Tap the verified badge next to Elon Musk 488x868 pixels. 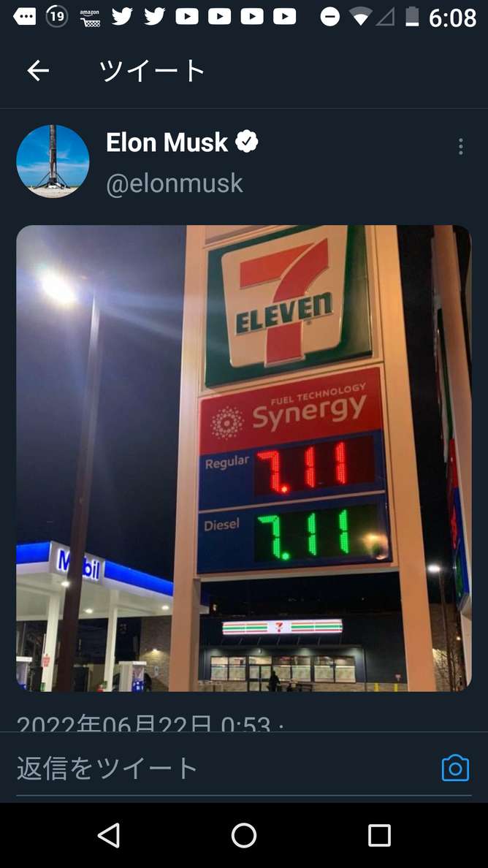247,142
